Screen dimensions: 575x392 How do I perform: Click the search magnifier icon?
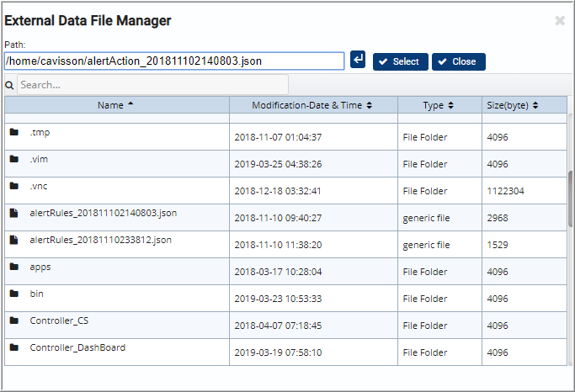tap(9, 85)
